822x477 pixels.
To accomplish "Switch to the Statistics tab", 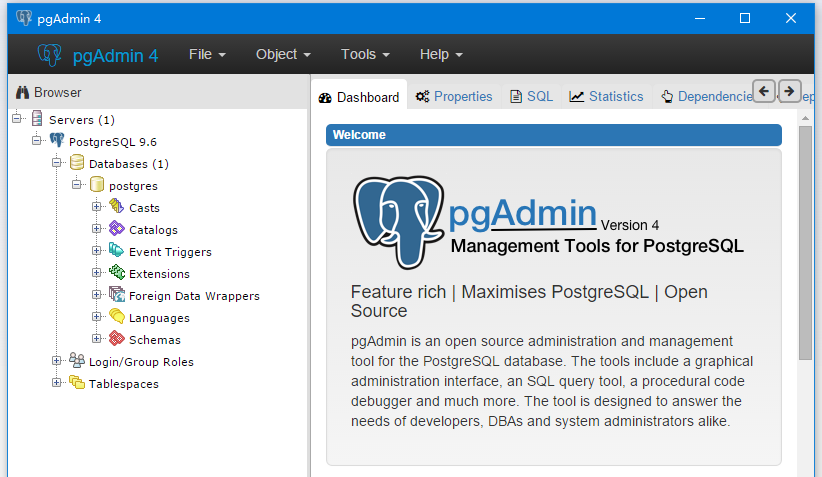I will point(607,96).
